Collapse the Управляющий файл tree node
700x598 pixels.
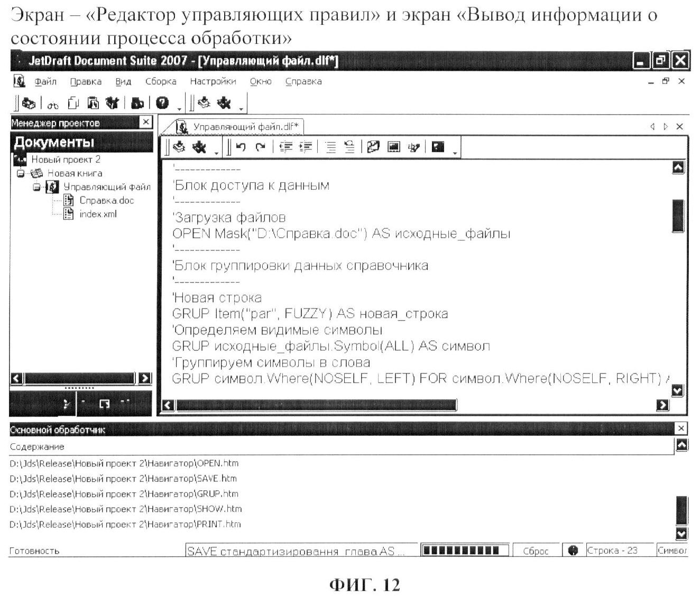(x=37, y=187)
